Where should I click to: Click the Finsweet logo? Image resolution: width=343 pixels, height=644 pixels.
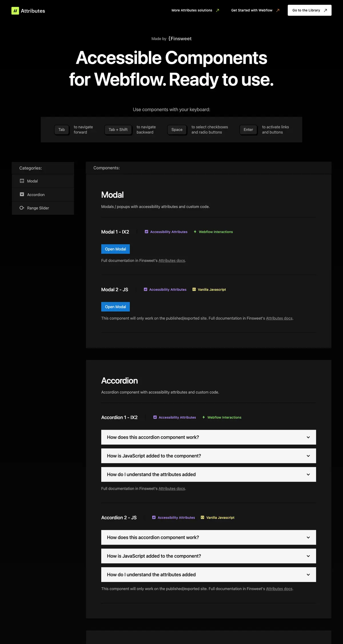point(180,39)
